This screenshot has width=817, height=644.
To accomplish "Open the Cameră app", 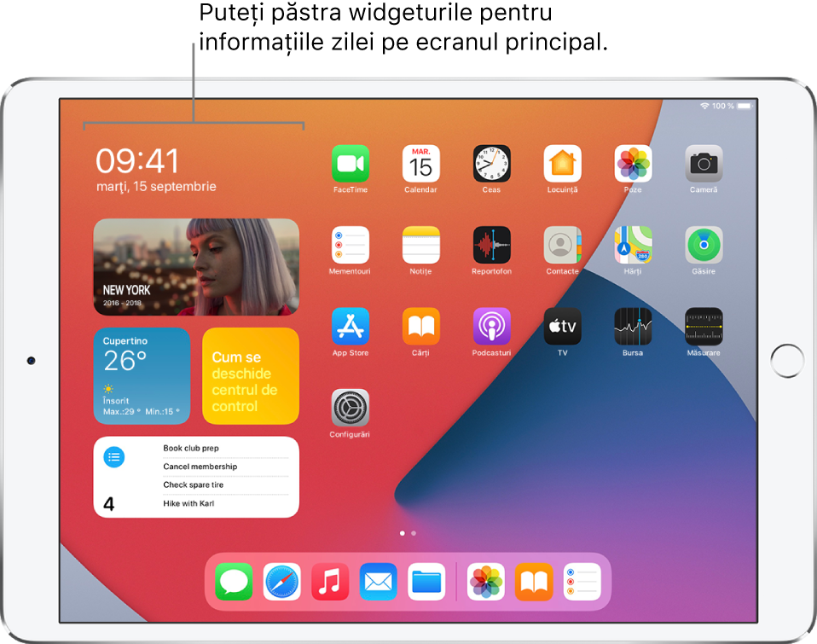I will [704, 163].
